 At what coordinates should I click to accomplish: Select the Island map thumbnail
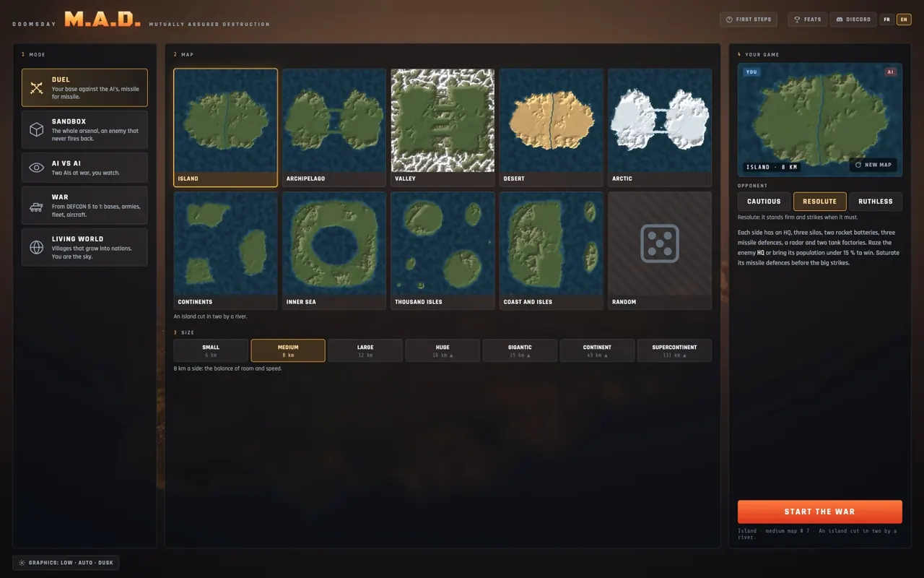(225, 128)
